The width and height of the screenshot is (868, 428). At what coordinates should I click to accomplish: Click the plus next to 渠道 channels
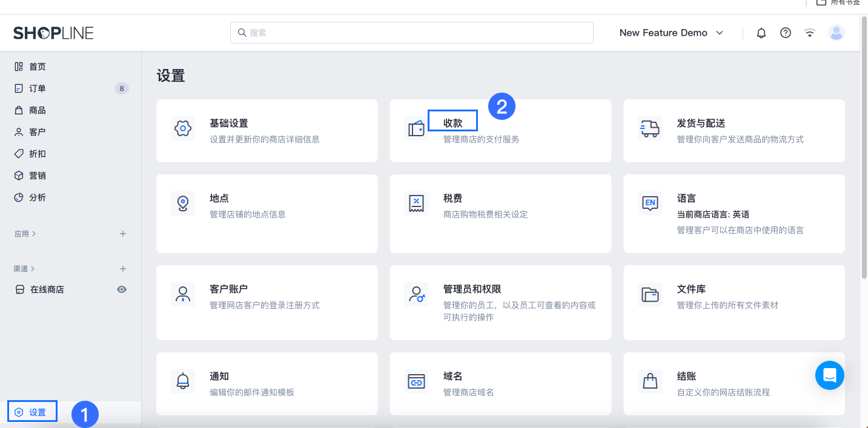123,268
